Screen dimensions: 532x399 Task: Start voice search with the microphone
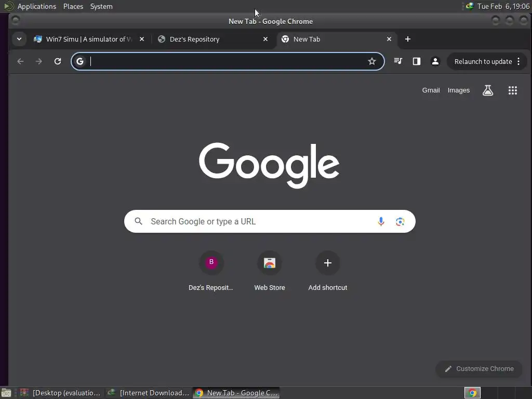point(381,221)
